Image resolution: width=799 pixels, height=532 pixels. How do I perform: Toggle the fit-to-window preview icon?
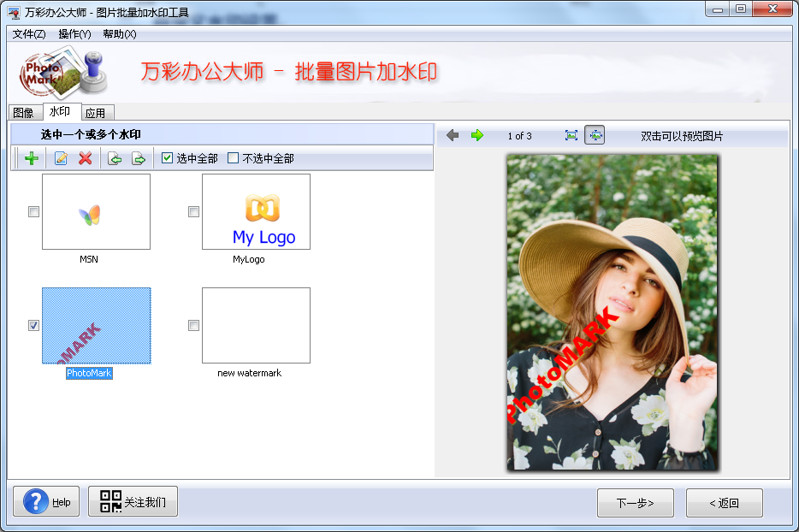click(595, 135)
